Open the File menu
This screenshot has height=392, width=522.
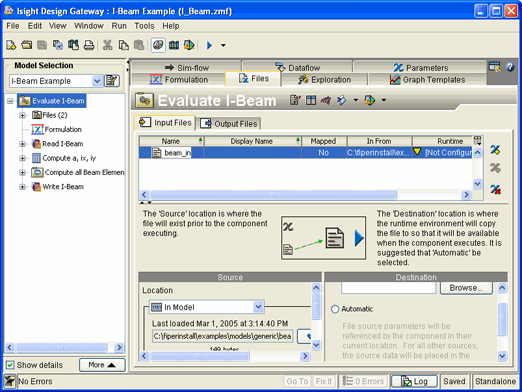pyautogui.click(x=13, y=26)
